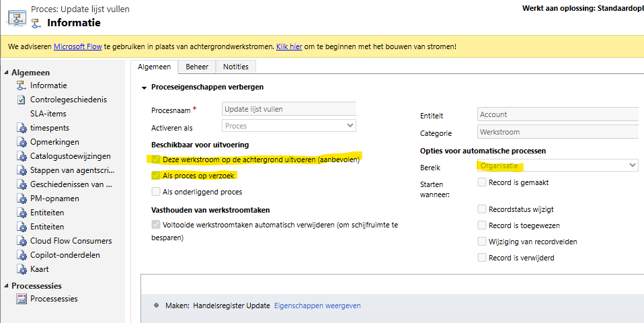Image resolution: width=644 pixels, height=323 pixels.
Task: Collapse the Algemeen navigation group
Action: [x=6, y=73]
